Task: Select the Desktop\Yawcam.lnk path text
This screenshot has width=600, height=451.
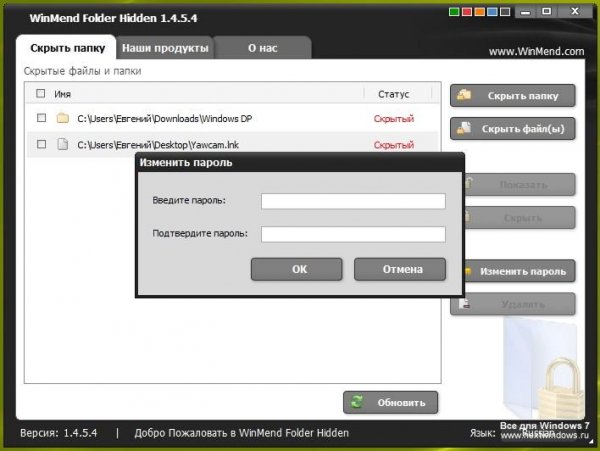Action: click(x=158, y=145)
